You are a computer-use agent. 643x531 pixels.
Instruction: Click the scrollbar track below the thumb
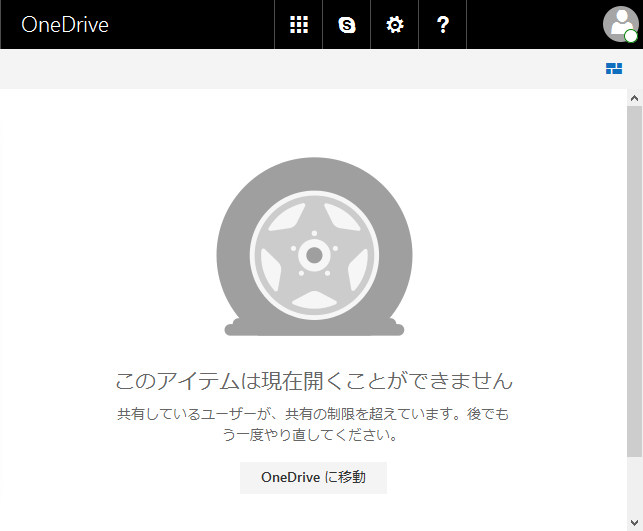[x=634, y=485]
